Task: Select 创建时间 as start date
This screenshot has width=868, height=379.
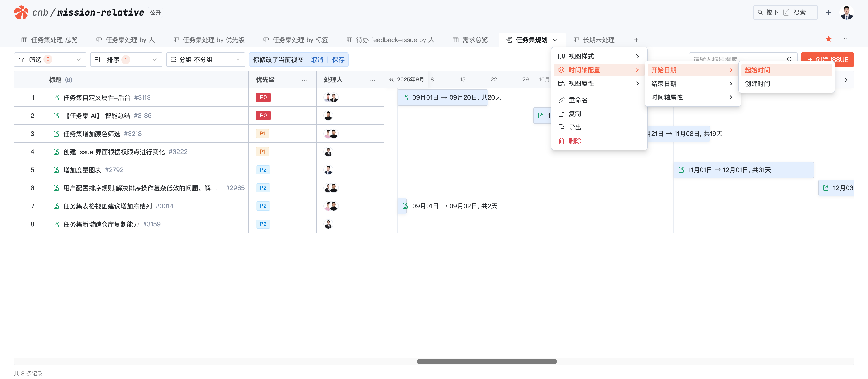Action: [757, 84]
